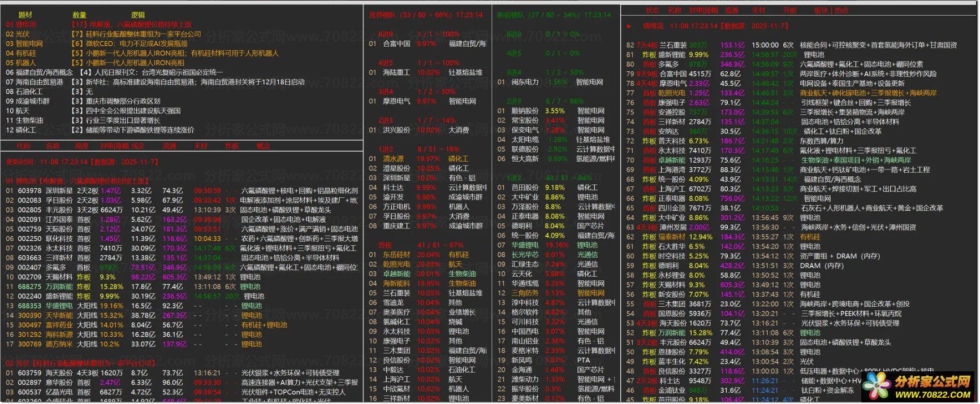Click row 49 蓝丰生化 in 情绪流
The height and width of the screenshot is (404, 980).
coord(720,362)
